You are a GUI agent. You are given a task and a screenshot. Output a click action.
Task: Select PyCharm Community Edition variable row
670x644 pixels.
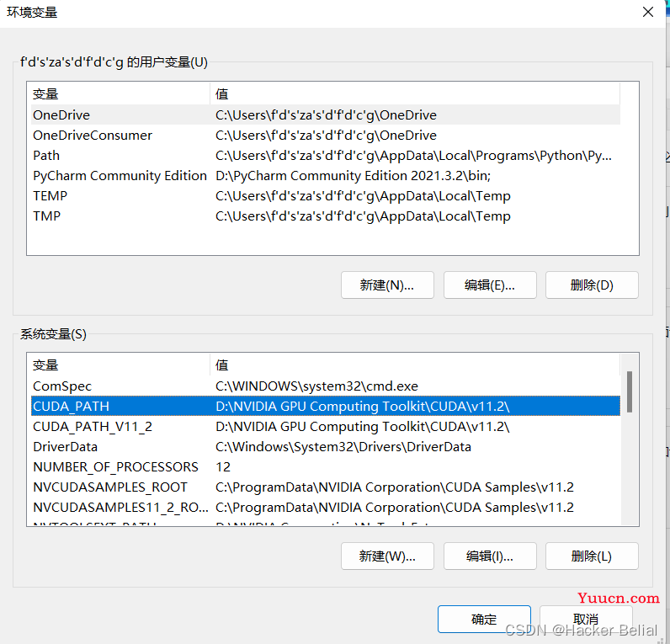point(326,175)
